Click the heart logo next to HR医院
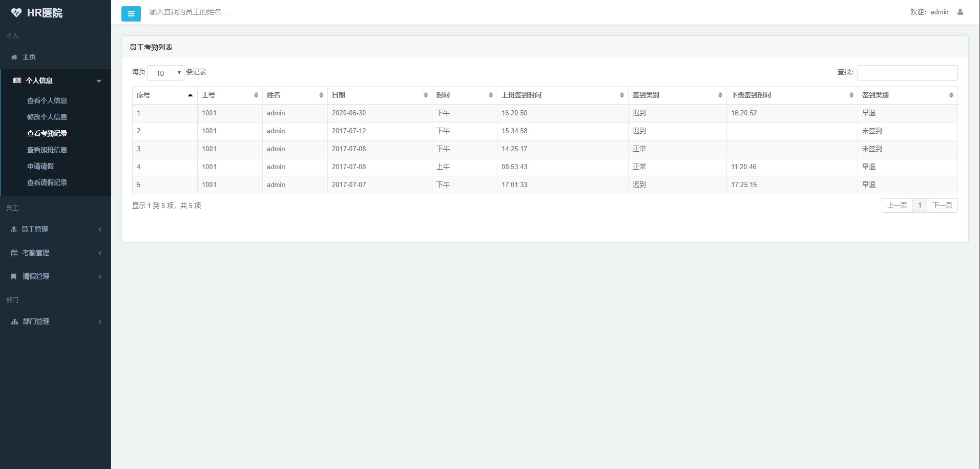This screenshot has width=980, height=469. click(16, 13)
